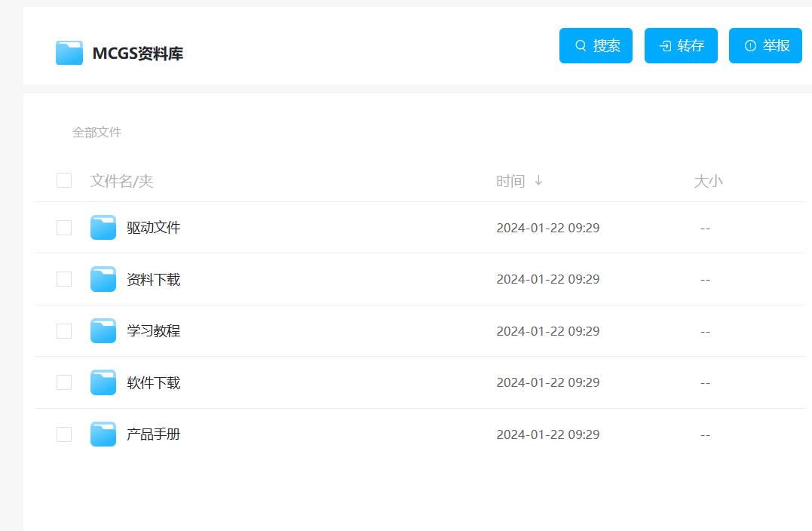Click the 产品手册 folder icon
The width and height of the screenshot is (812, 531).
tap(103, 434)
